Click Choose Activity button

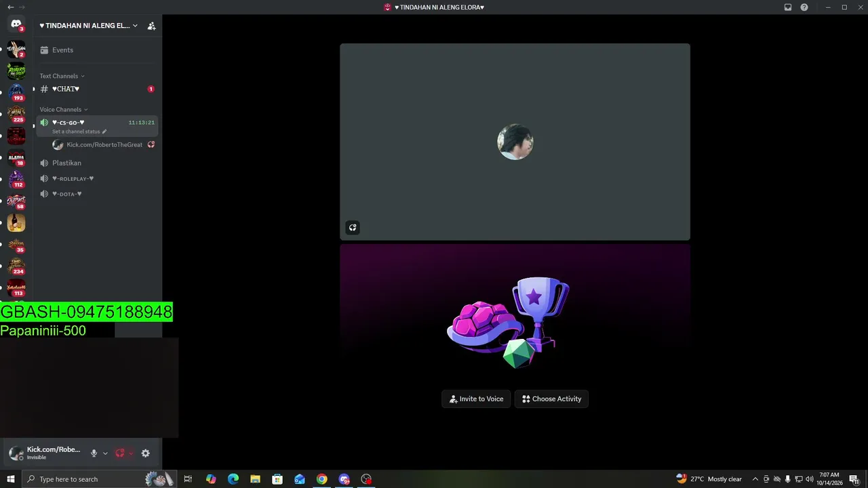(551, 399)
